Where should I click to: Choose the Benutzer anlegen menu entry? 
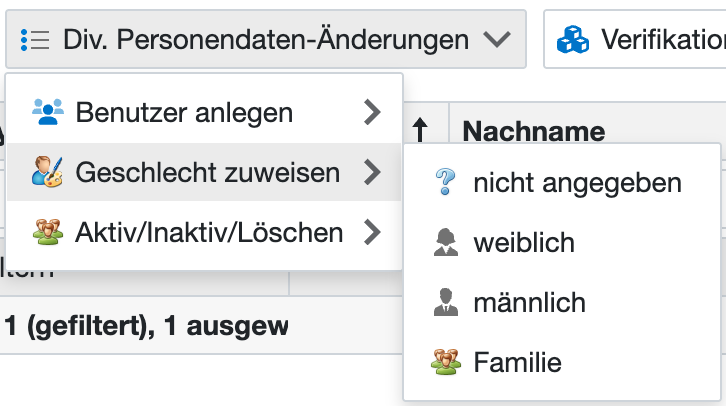184,112
